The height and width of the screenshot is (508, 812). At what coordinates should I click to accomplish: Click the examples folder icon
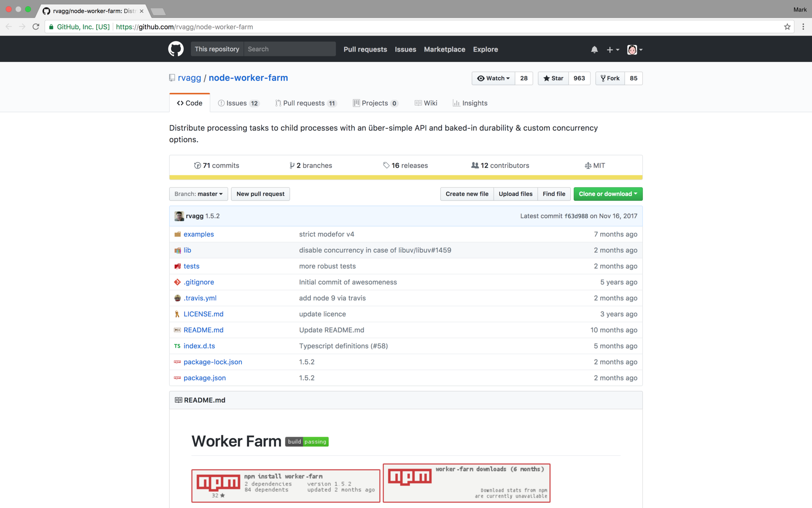177,234
